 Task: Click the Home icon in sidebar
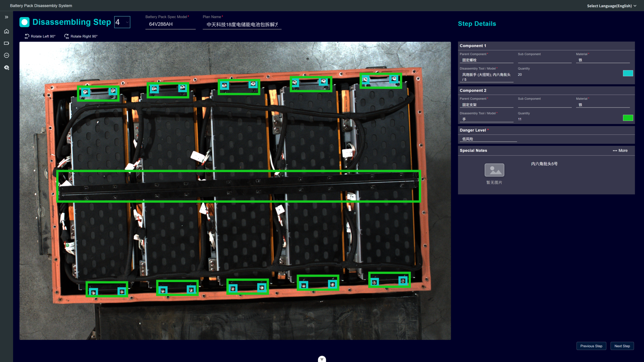[x=7, y=31]
